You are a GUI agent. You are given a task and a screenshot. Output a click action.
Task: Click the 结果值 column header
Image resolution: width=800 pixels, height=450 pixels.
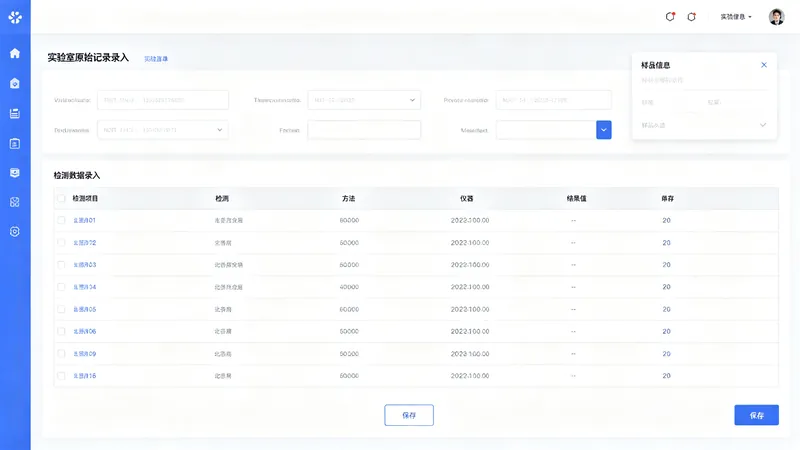[x=577, y=198]
